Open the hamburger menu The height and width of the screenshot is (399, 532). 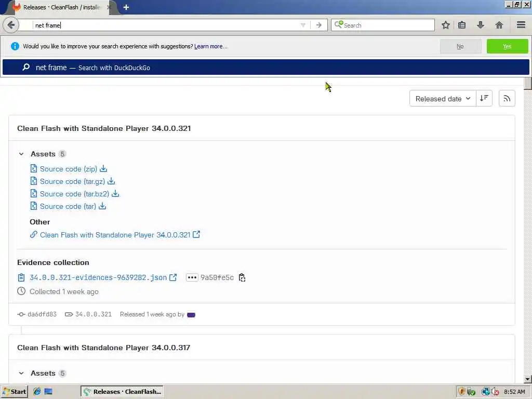[521, 25]
